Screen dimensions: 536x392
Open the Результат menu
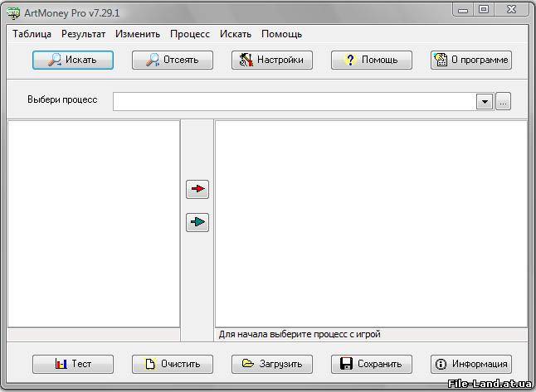click(x=84, y=34)
